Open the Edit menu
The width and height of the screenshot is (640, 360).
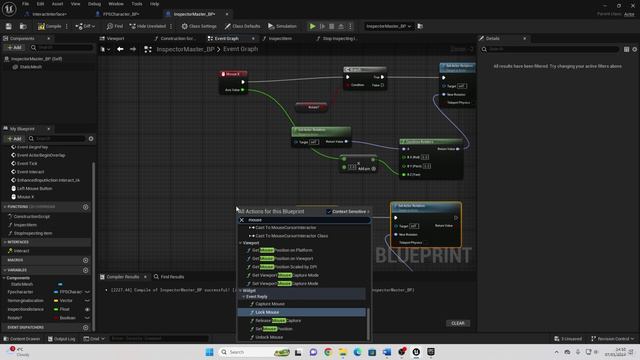40,4
